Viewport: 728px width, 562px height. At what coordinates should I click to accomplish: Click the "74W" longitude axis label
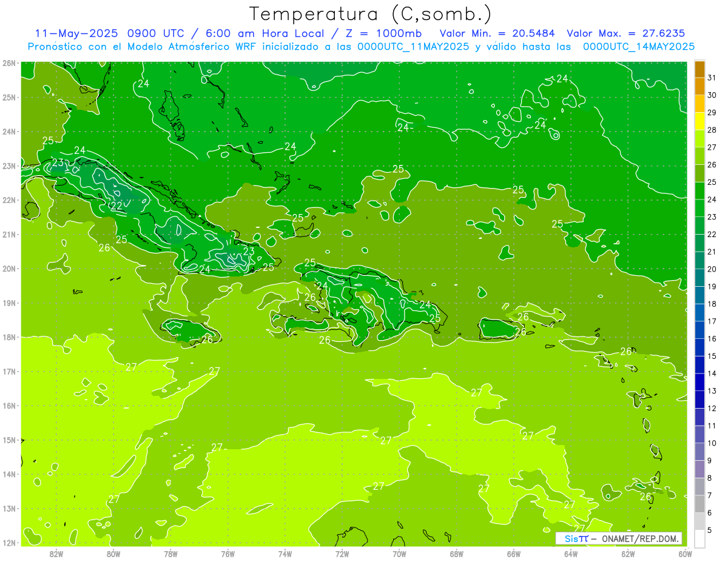click(285, 554)
